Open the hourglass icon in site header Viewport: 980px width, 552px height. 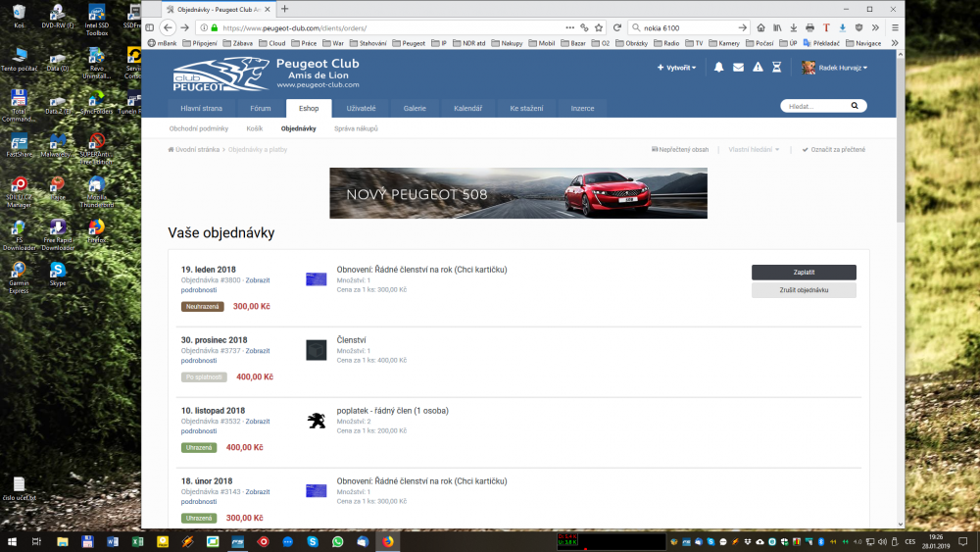pyautogui.click(x=777, y=68)
